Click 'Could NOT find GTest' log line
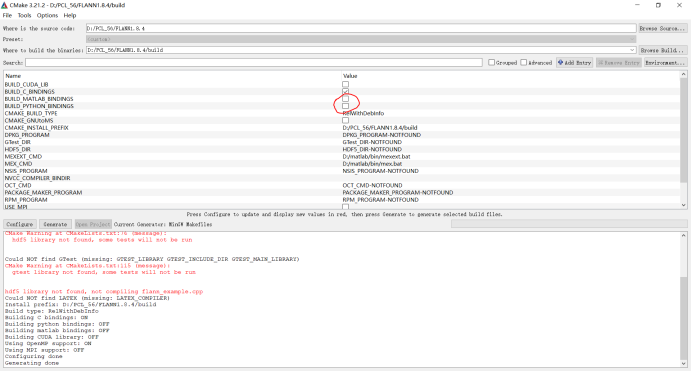This screenshot has height=371, width=692. [x=152, y=259]
